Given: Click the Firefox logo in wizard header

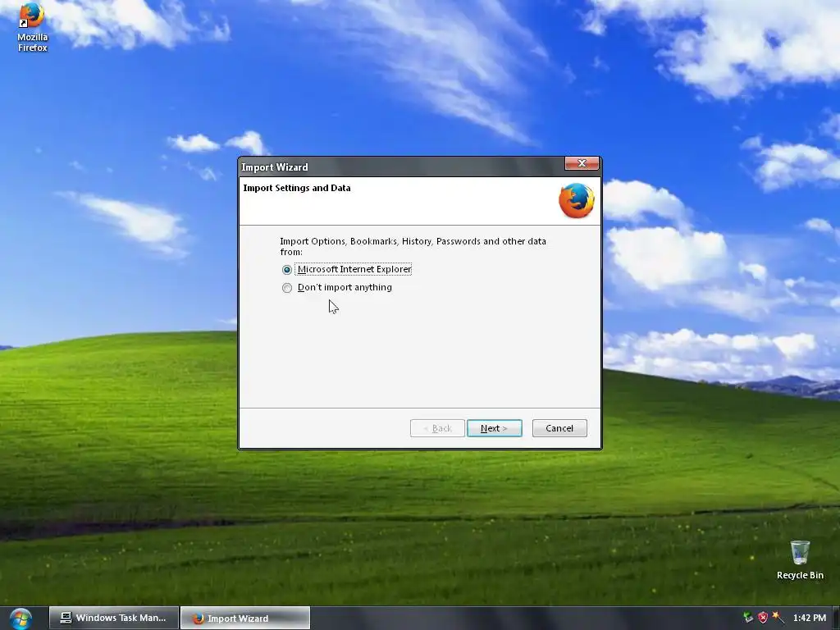Looking at the screenshot, I should pos(577,201).
